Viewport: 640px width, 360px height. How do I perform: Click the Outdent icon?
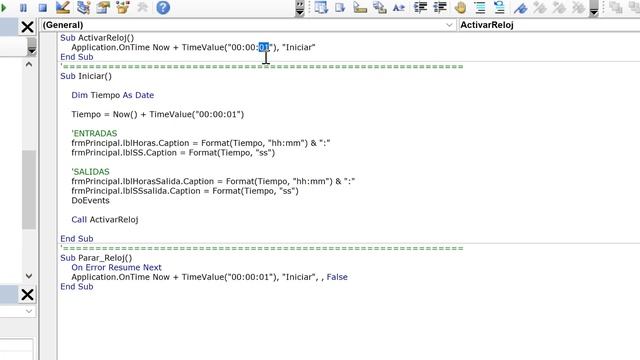(440, 7)
